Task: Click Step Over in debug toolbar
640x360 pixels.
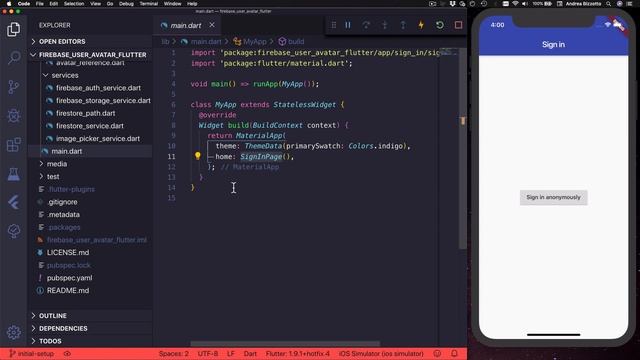Action: [366, 25]
